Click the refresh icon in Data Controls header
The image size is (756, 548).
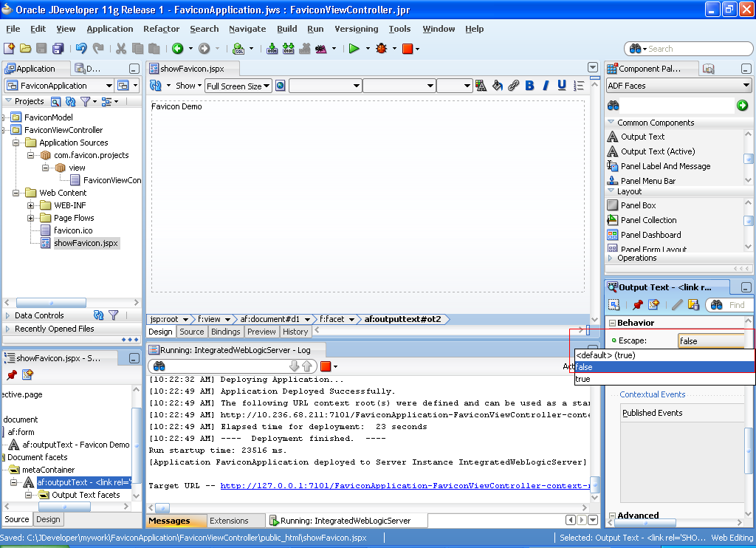(99, 315)
